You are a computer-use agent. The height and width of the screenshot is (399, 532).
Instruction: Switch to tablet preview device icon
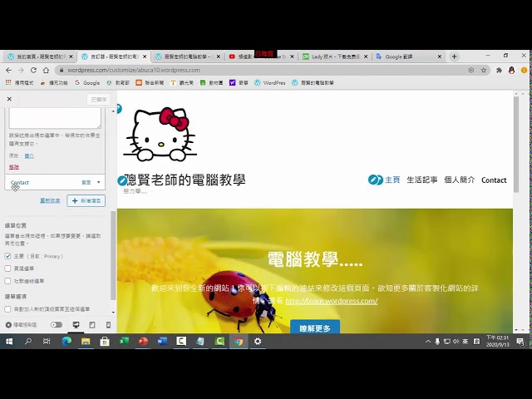[x=92, y=325]
